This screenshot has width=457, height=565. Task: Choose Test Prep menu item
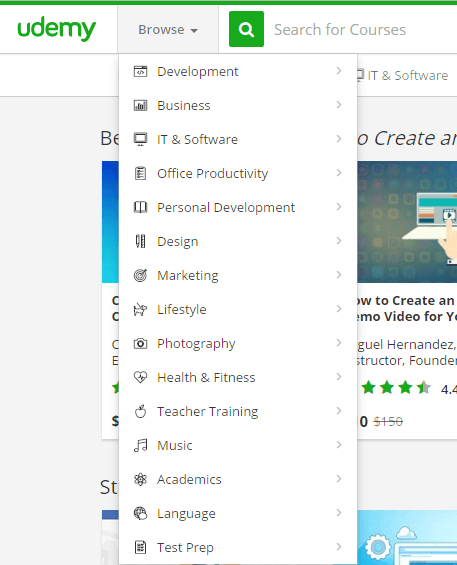point(238,547)
